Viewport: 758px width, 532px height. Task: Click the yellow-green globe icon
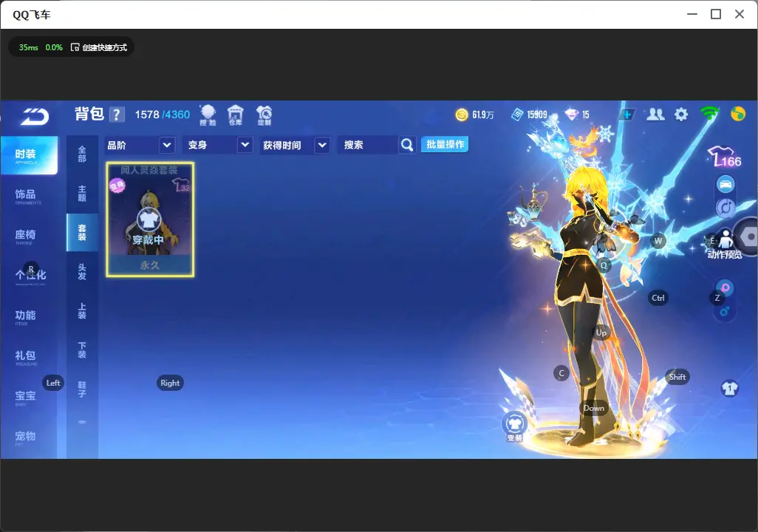tap(738, 114)
